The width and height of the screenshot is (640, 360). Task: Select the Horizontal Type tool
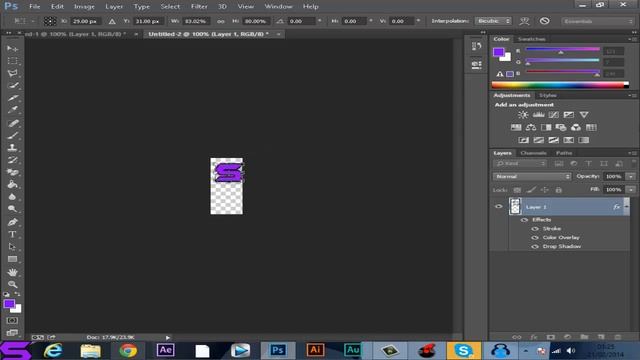point(12,234)
